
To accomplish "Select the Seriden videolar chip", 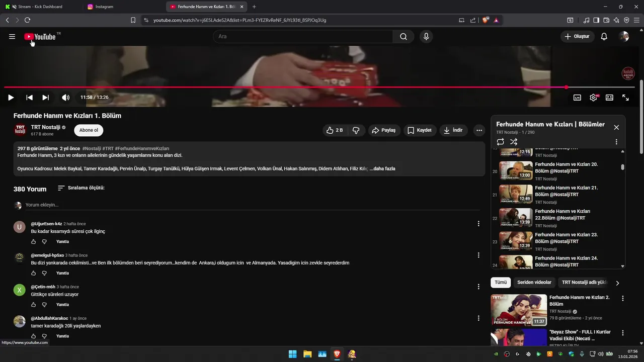I will 534,283.
